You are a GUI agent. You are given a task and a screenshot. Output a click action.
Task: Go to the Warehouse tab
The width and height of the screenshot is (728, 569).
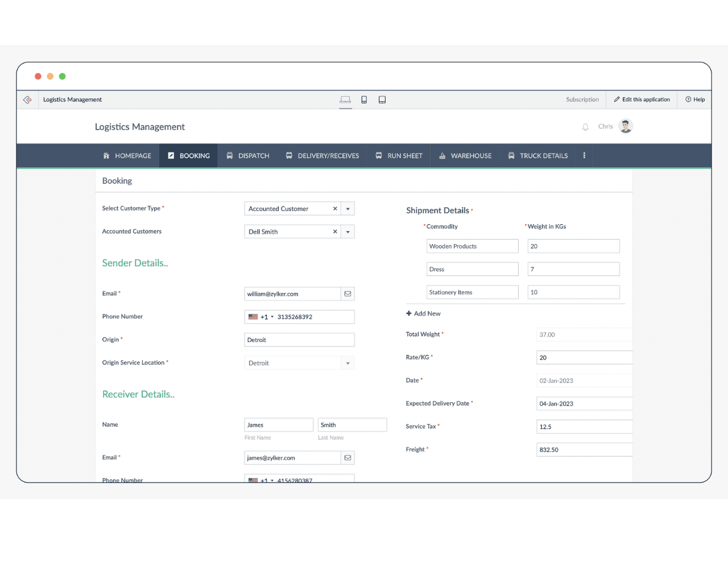pyautogui.click(x=465, y=155)
